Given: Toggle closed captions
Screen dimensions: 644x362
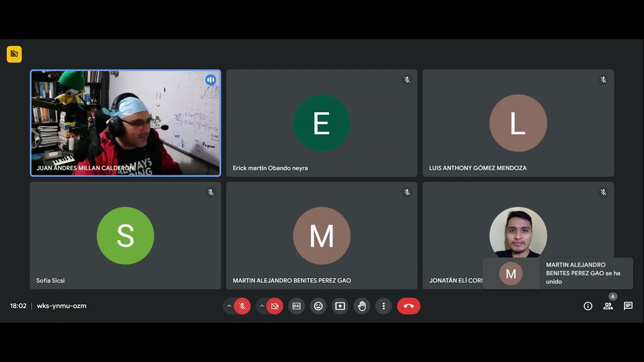Looking at the screenshot, I should tap(297, 306).
